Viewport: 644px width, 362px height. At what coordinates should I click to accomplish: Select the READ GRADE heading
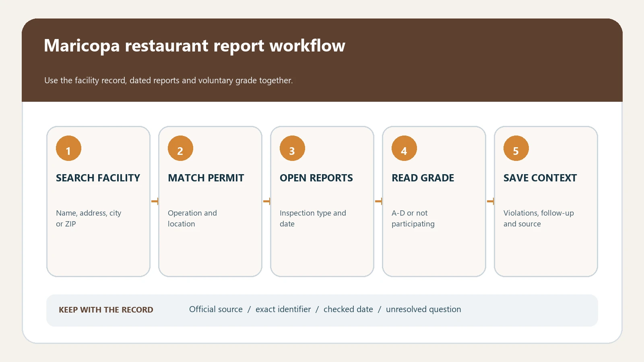pos(423,178)
